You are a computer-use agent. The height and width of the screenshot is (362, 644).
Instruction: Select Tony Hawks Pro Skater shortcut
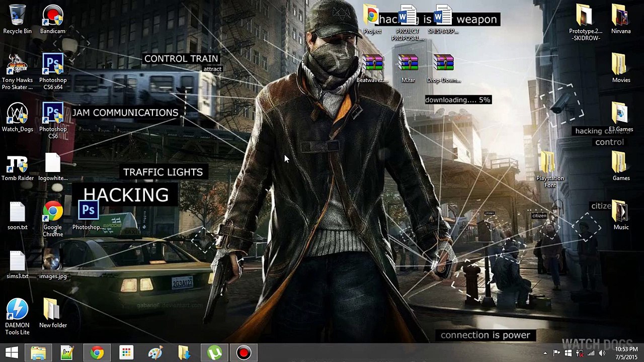pyautogui.click(x=17, y=72)
